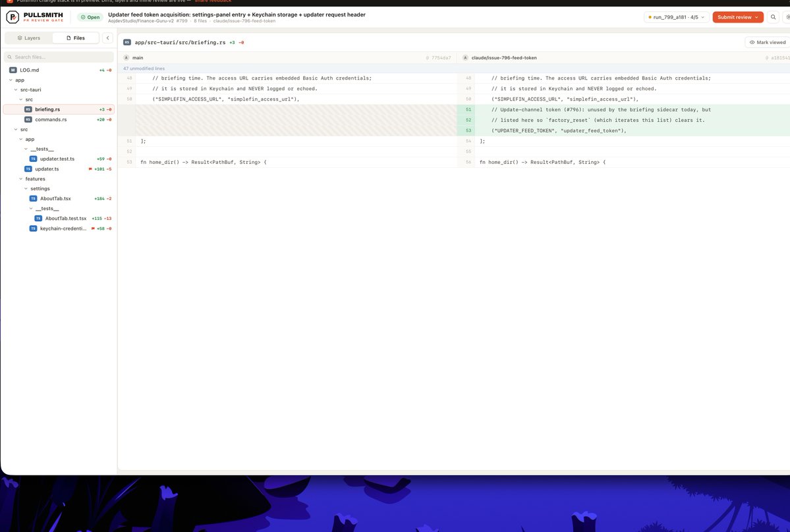Collapse the settings folder
The height and width of the screenshot is (532, 790).
tap(26, 189)
